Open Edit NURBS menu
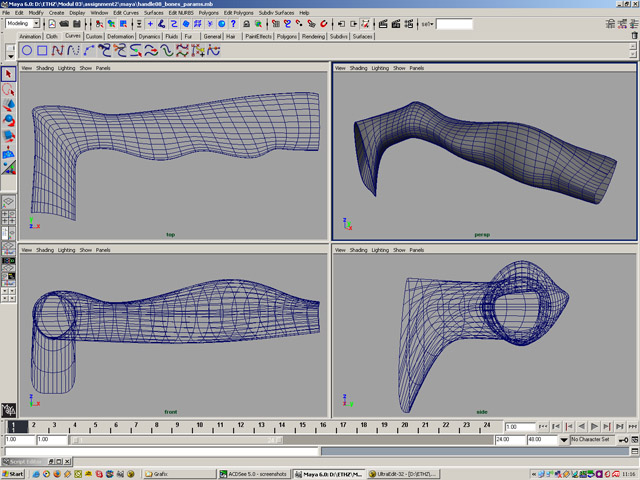 [x=181, y=13]
